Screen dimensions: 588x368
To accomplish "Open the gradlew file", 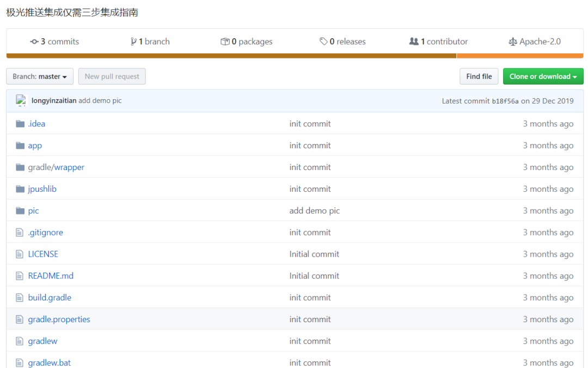I will 42,341.
